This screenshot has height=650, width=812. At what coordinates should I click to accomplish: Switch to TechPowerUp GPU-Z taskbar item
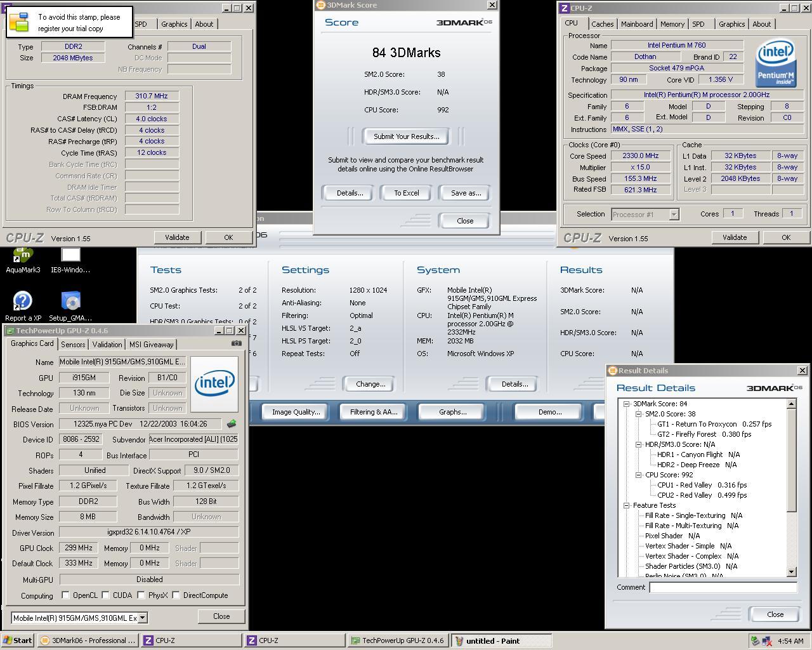tap(398, 641)
